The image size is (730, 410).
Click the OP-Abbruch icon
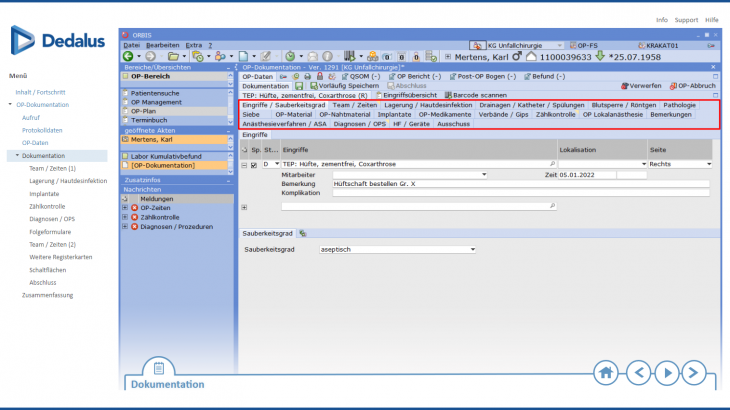pyautogui.click(x=674, y=86)
